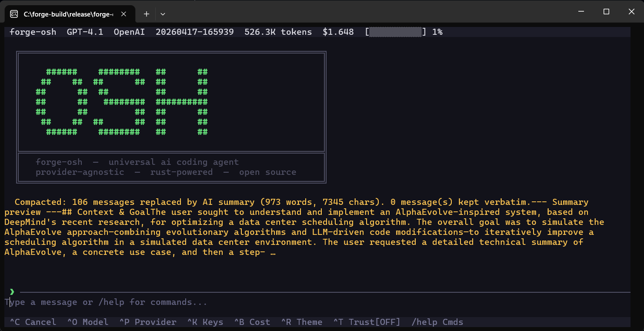Click 'universal ai coding agent' tagline
The image size is (644, 331).
(174, 162)
